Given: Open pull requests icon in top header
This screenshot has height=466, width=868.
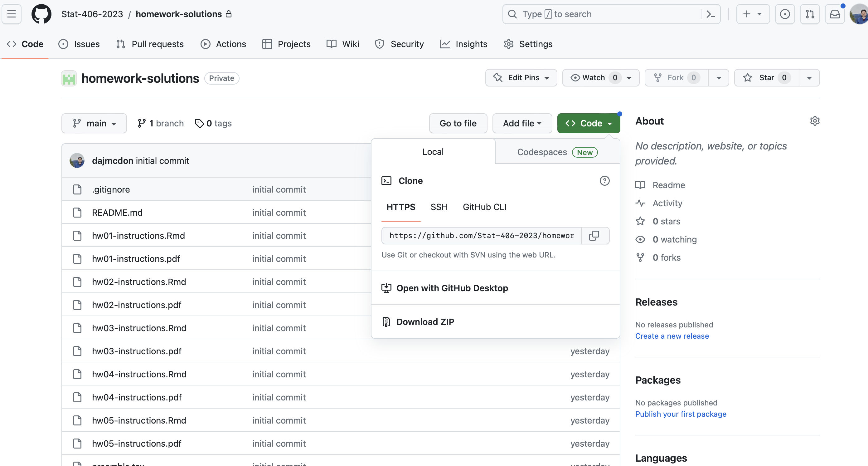Looking at the screenshot, I should click(809, 14).
